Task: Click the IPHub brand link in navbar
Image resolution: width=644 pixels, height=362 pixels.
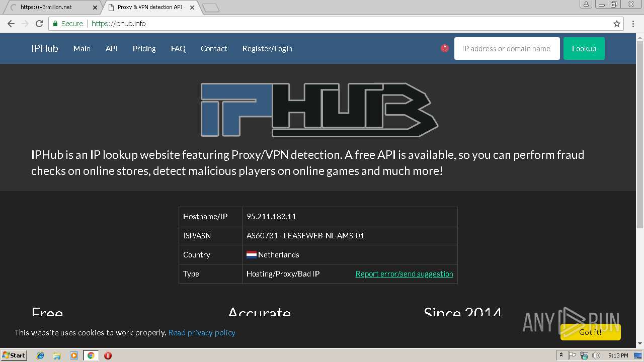Action: coord(45,49)
